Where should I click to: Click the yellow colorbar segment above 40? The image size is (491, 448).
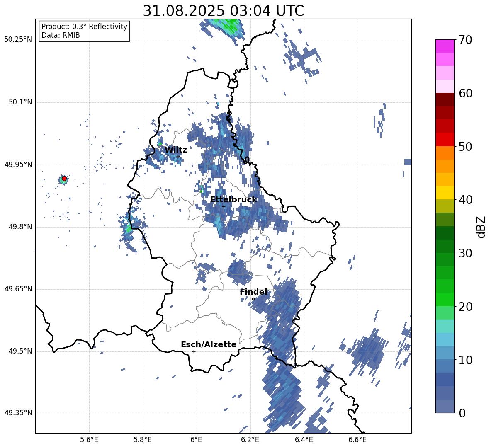click(445, 193)
